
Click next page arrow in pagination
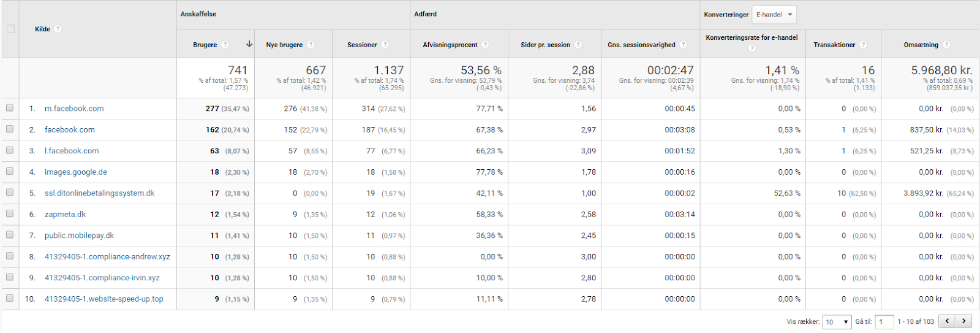964,321
